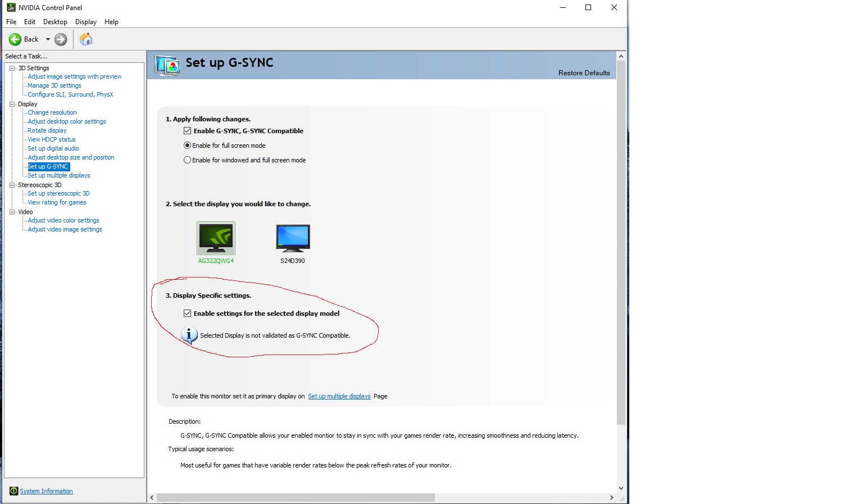Click the vertical scrollbar down arrow

pos(621,488)
